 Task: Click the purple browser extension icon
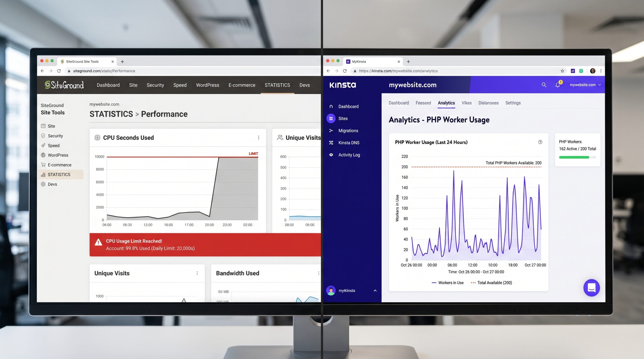(573, 71)
